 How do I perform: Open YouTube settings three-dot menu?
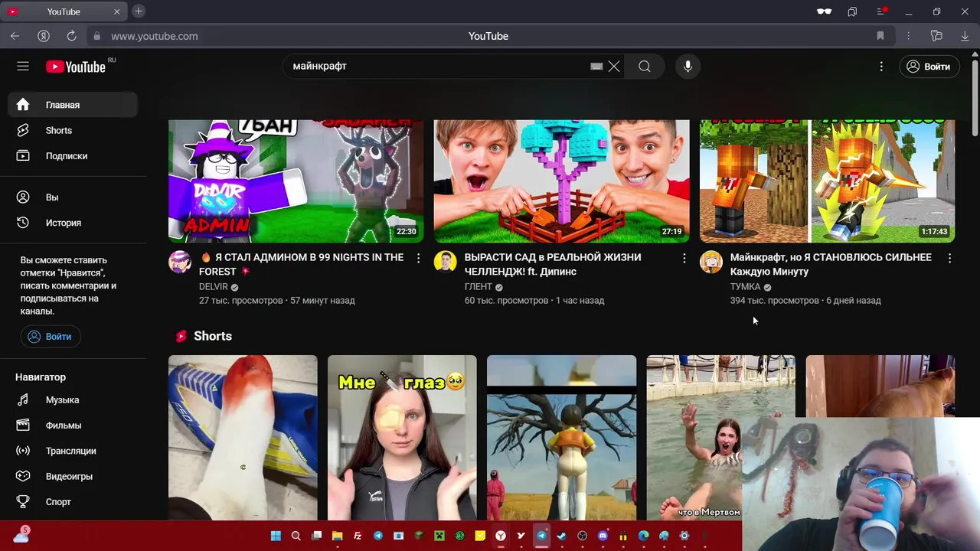click(x=881, y=67)
